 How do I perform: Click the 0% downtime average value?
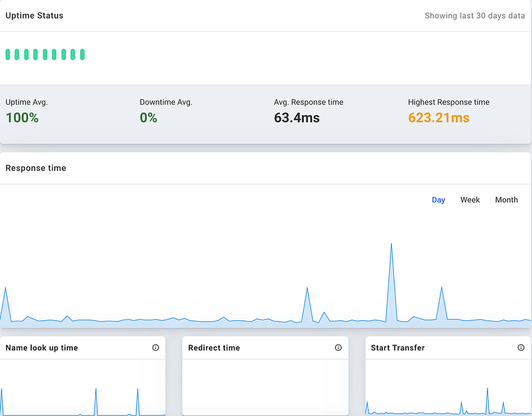[x=148, y=118]
